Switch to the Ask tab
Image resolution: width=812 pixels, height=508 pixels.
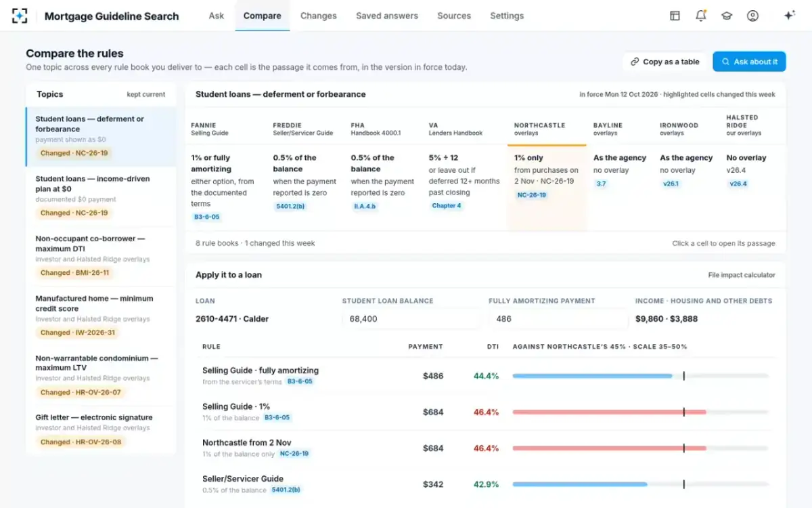point(217,16)
